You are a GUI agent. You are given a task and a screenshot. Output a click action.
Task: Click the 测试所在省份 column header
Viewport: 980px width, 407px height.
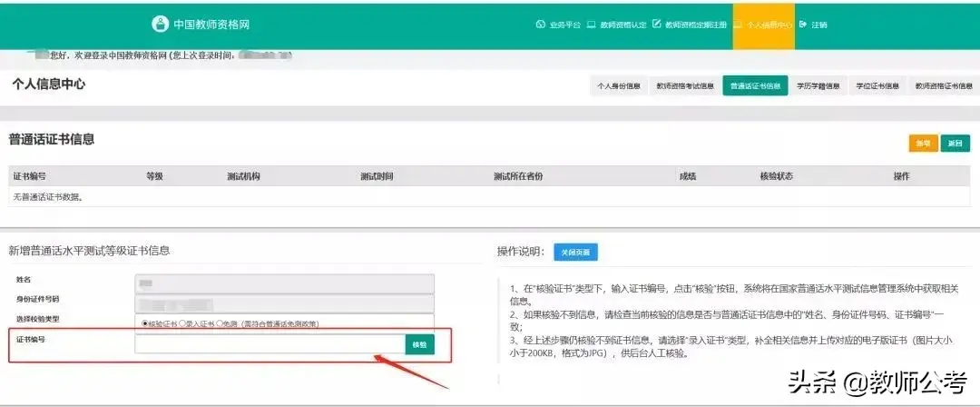coord(518,176)
